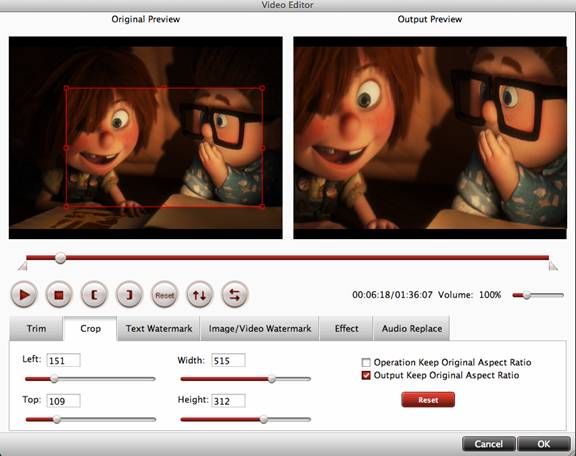Click the Left crop slider knob
This screenshot has width=576, height=456.
(x=54, y=379)
